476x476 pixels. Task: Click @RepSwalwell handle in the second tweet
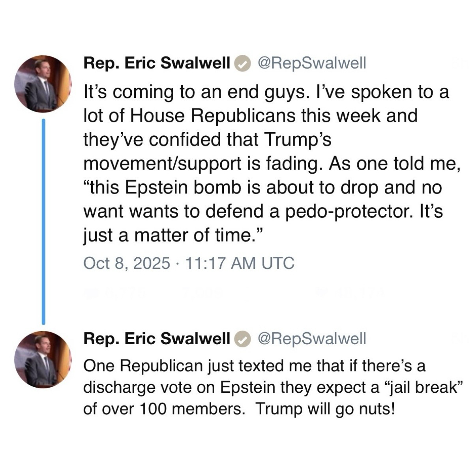click(312, 339)
